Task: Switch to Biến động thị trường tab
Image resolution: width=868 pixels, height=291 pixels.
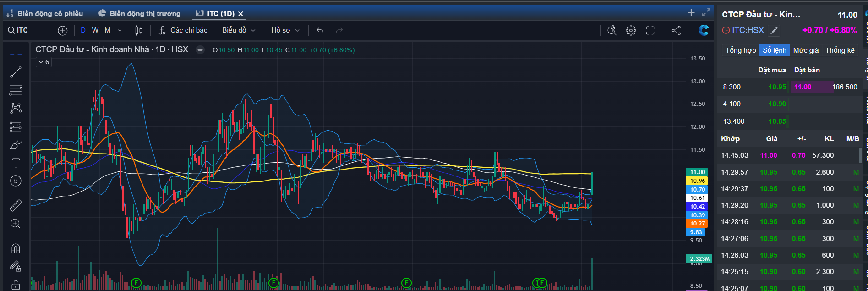Action: (x=140, y=14)
